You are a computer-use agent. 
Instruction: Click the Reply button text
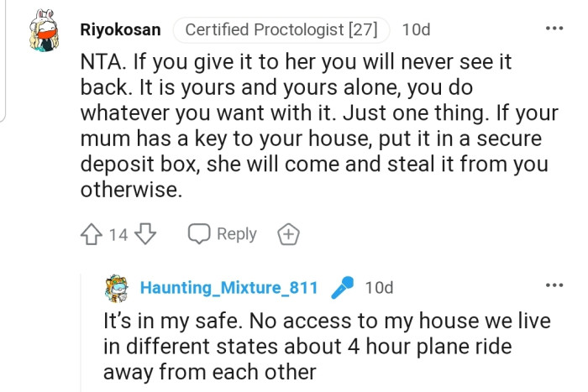236,234
